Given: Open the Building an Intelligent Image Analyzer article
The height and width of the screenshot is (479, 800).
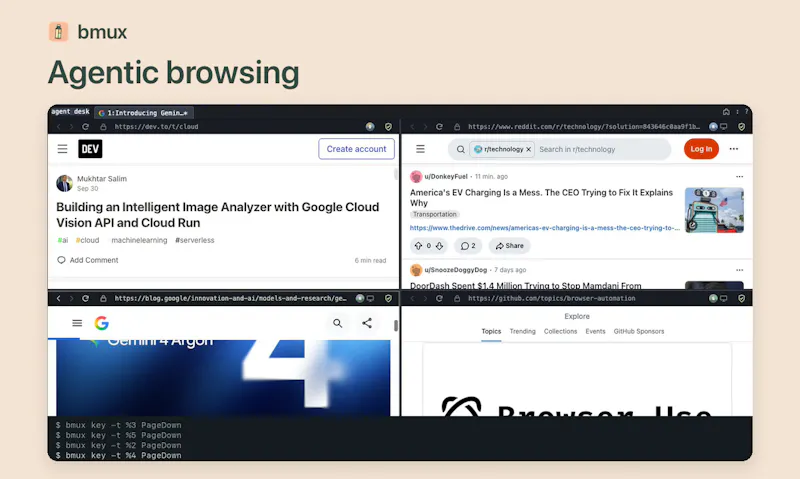Looking at the screenshot, I should (x=217, y=215).
